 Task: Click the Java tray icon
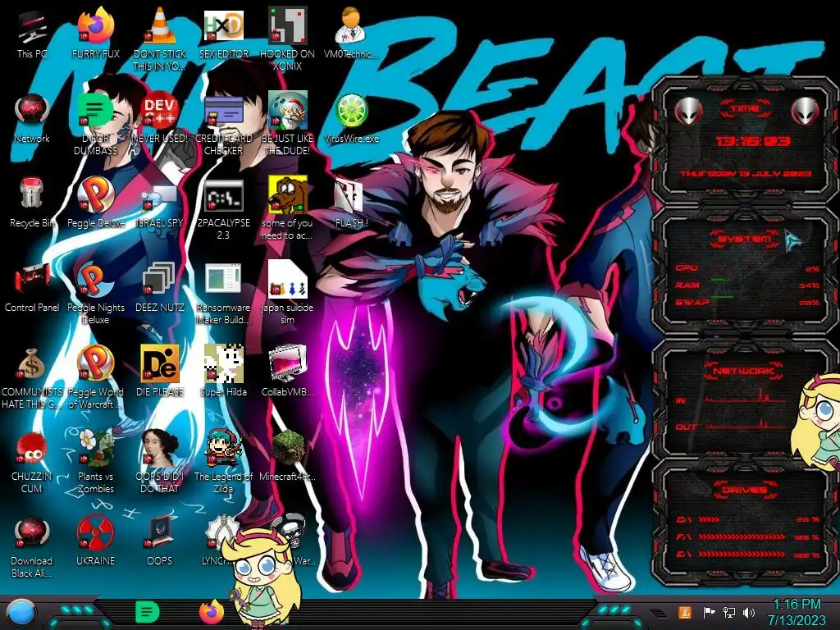pyautogui.click(x=684, y=612)
